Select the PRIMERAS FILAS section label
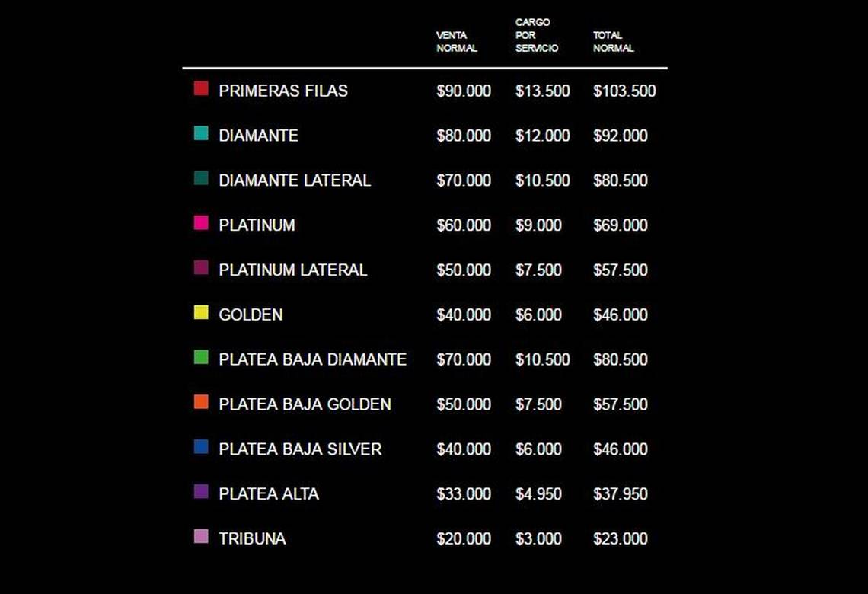This screenshot has height=594, width=868. [x=283, y=91]
